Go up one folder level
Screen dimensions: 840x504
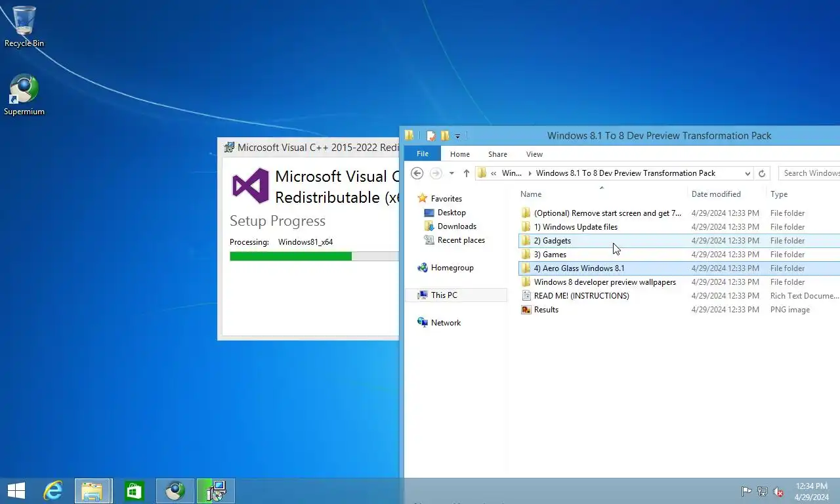[467, 173]
